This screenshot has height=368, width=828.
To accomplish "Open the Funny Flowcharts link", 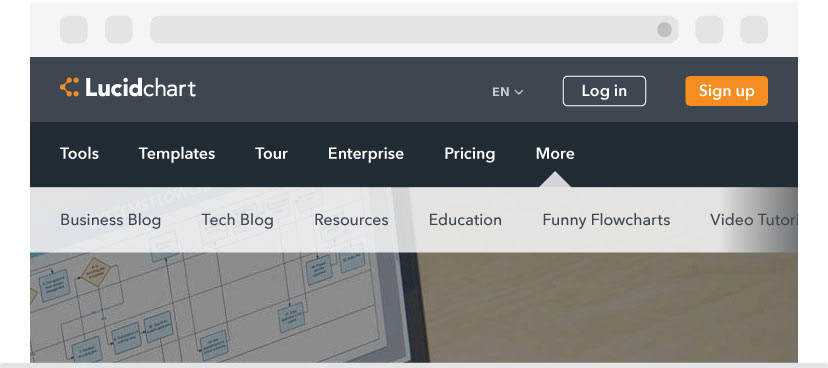I will [x=606, y=220].
